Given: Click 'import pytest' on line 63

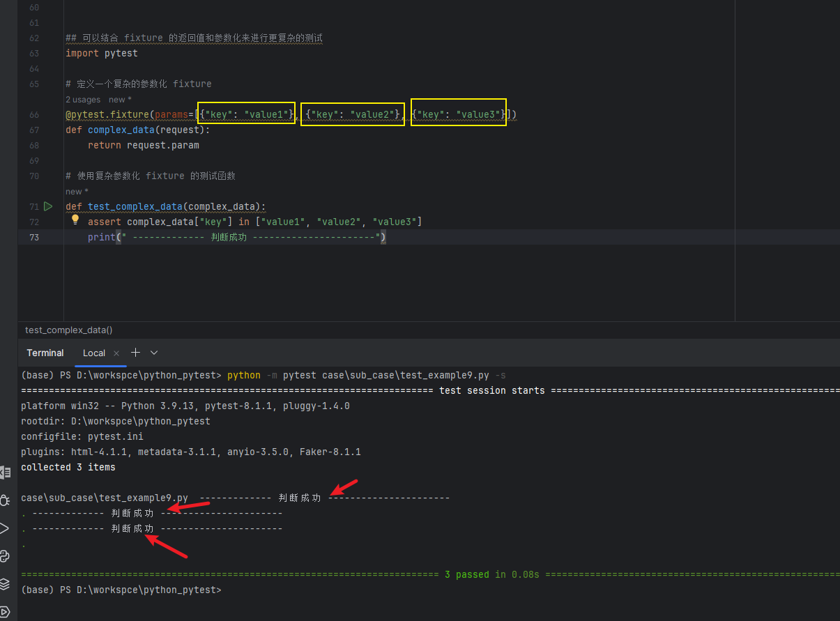Looking at the screenshot, I should [102, 53].
